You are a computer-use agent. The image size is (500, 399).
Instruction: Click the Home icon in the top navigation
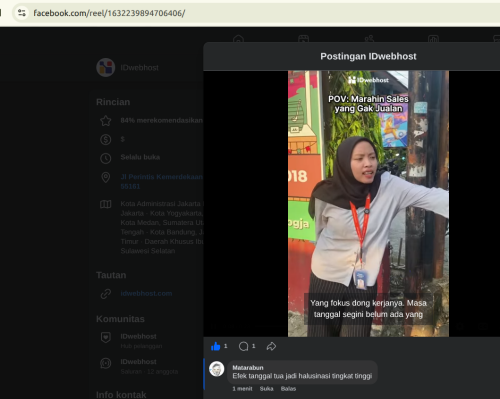pyautogui.click(x=238, y=39)
